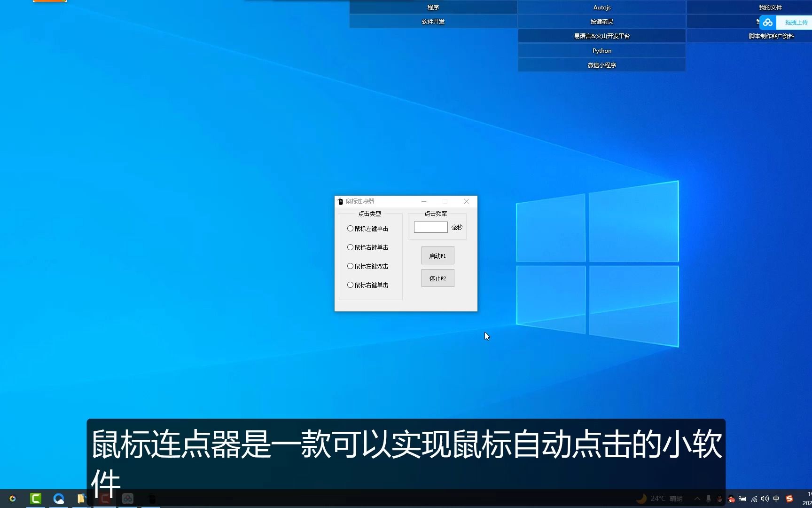Open the 脚本制作客户资料 fence header
The image size is (812, 508).
click(750, 36)
